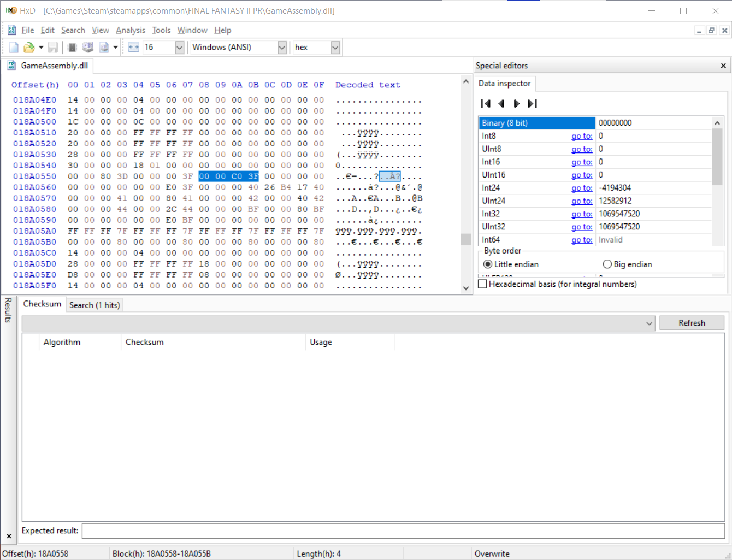Open the checksum algorithm dropdown
Screen dimensions: 732x560
click(x=649, y=323)
